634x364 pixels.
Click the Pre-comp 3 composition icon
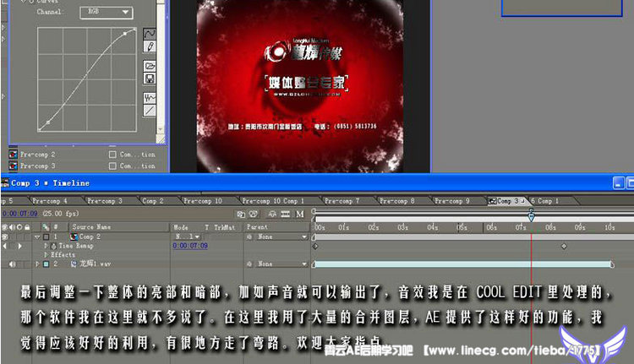coord(14,166)
